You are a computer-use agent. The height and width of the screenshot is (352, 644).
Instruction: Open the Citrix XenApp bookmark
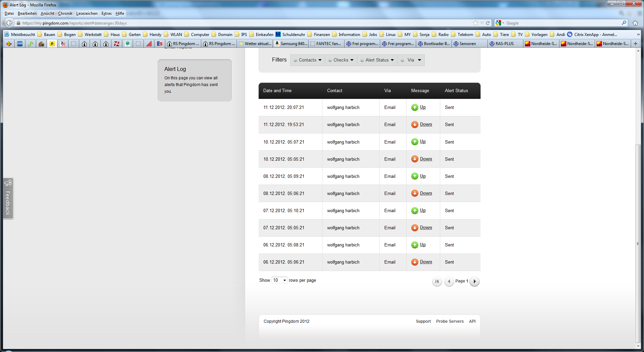592,34
